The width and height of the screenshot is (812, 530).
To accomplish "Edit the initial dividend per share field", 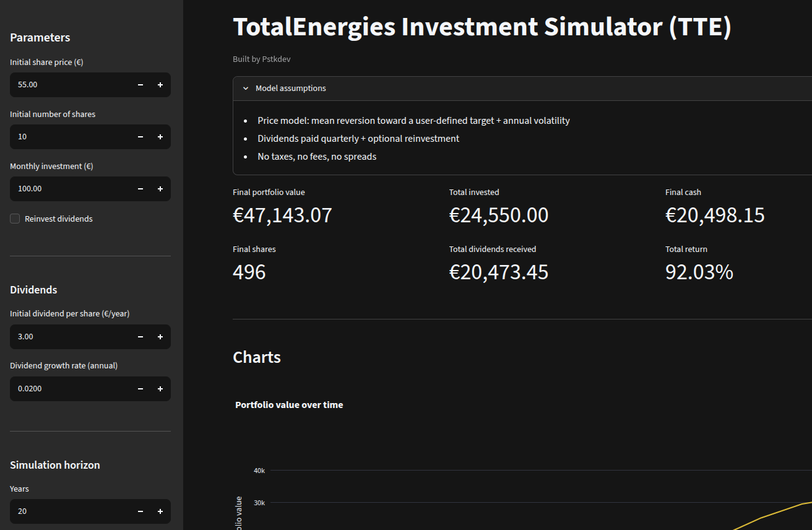I will [70, 337].
